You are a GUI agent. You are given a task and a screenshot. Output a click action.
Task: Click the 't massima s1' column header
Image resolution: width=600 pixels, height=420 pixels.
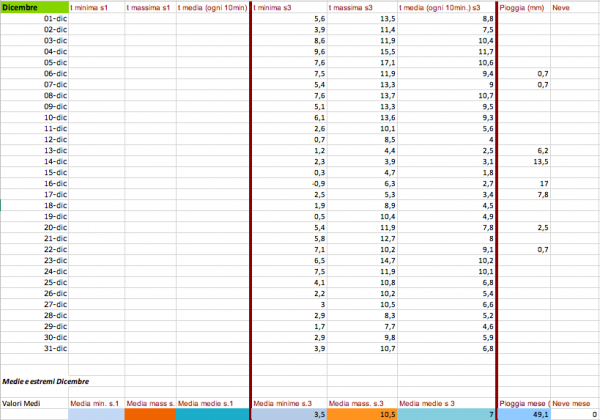pos(150,7)
